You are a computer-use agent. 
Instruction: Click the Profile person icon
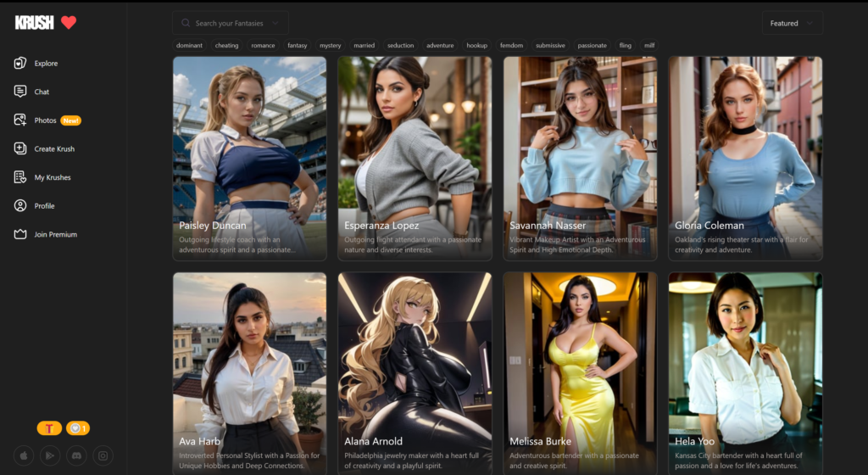pos(20,205)
